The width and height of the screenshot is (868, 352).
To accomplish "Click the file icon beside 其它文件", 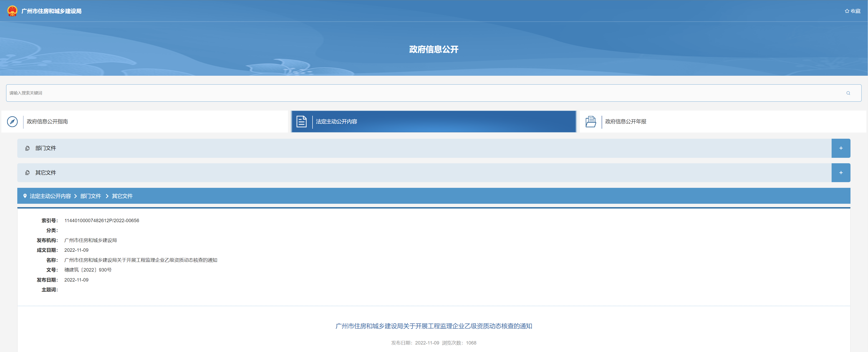I will point(27,173).
